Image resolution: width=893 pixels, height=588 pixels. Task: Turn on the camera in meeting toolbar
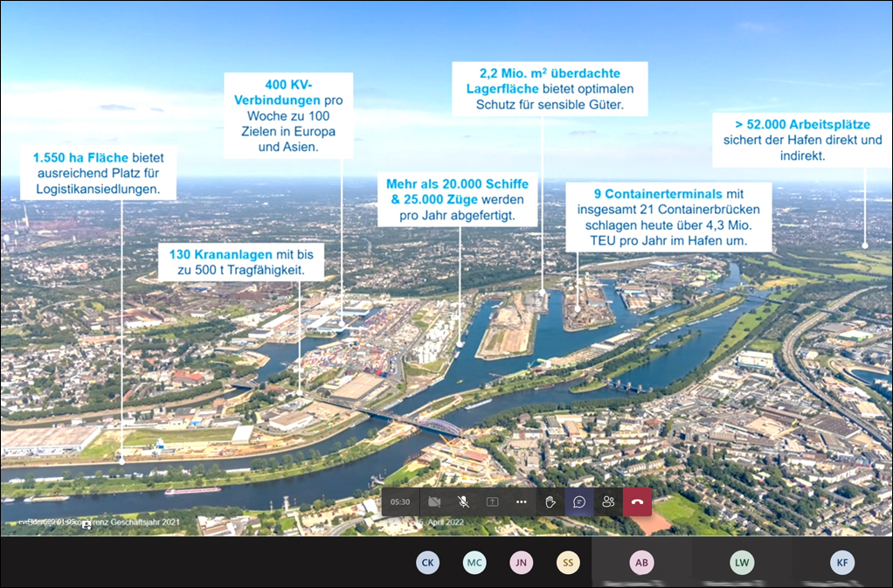[434, 502]
